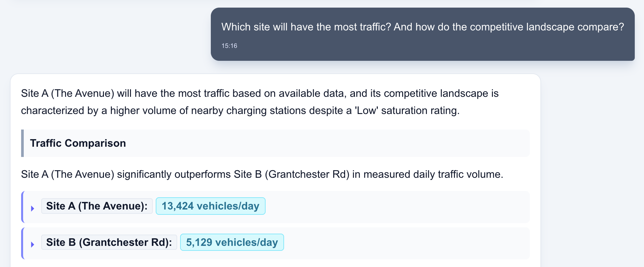The image size is (644, 267).
Task: Click empty space right of 5,129 vehicles/day badge
Action: (406, 243)
